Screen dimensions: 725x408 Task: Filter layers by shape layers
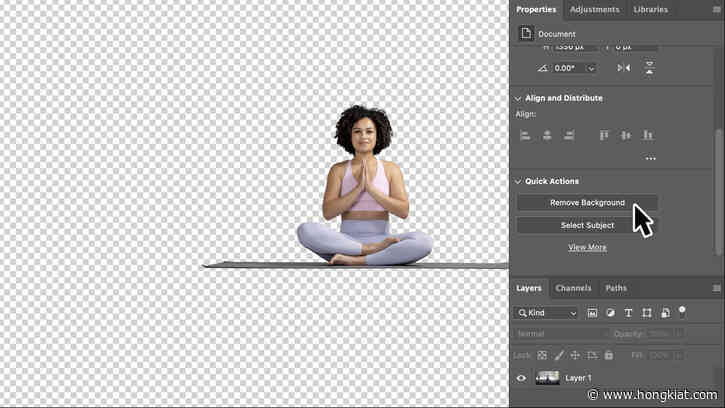pyautogui.click(x=647, y=313)
